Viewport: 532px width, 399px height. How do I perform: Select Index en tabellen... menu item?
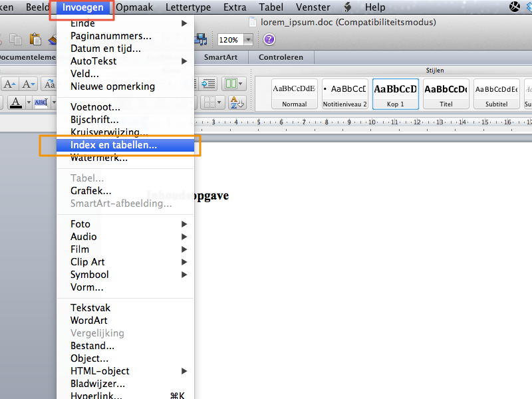tap(125, 145)
